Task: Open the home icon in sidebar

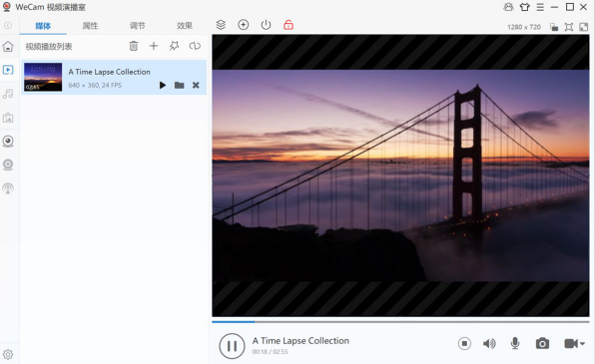Action: [x=8, y=46]
